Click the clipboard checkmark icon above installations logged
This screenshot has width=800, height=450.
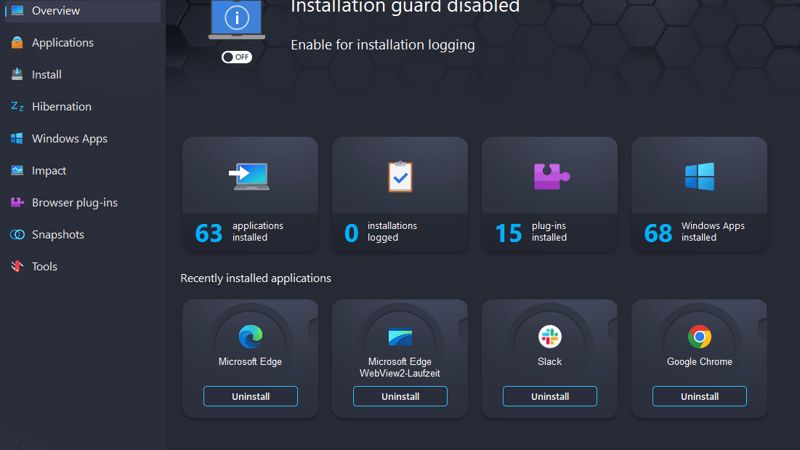pos(400,177)
